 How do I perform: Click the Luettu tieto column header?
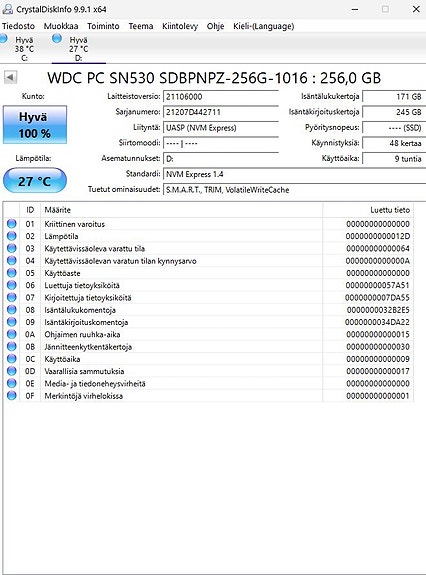368,210
